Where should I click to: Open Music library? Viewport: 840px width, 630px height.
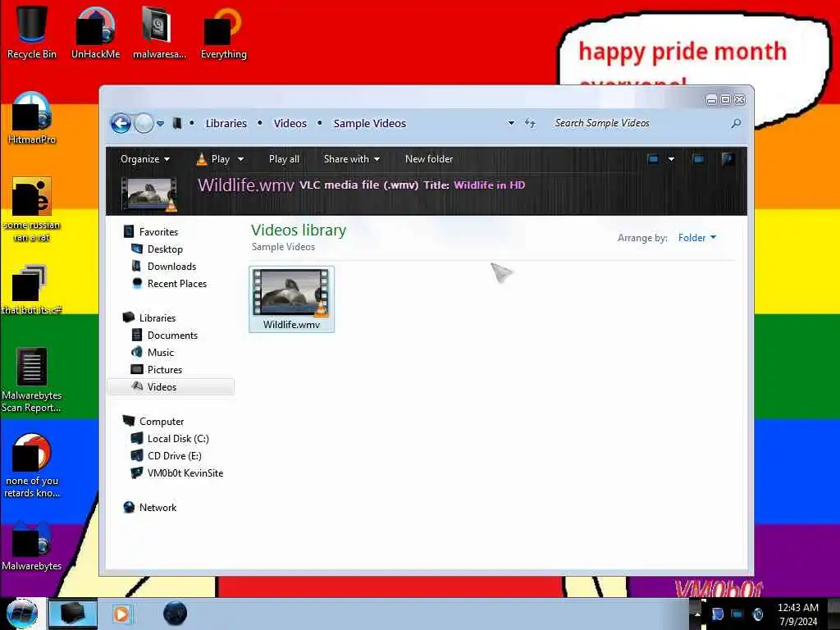tap(161, 353)
